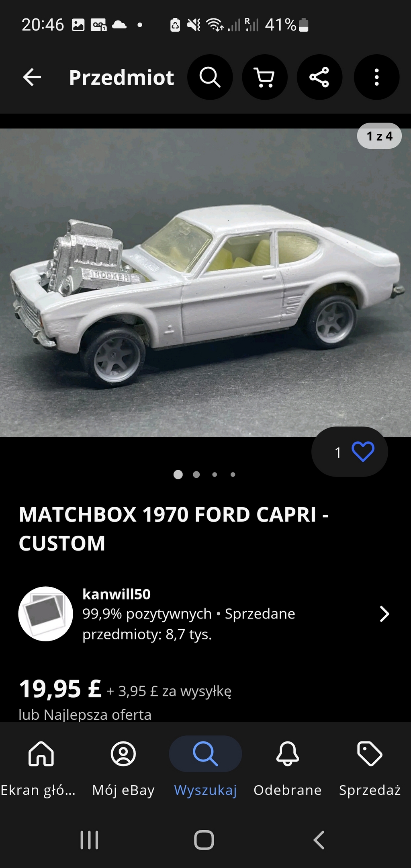
Task: Select the fourth photo indicator dot
Action: click(233, 475)
